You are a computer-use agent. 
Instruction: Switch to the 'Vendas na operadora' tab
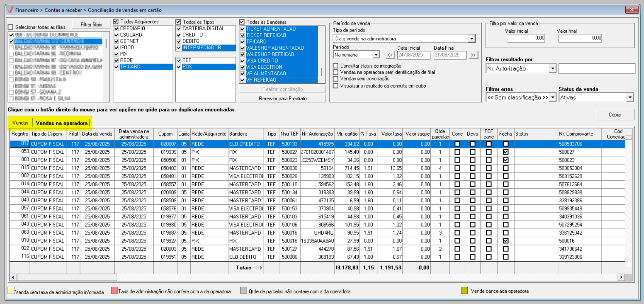62,123
